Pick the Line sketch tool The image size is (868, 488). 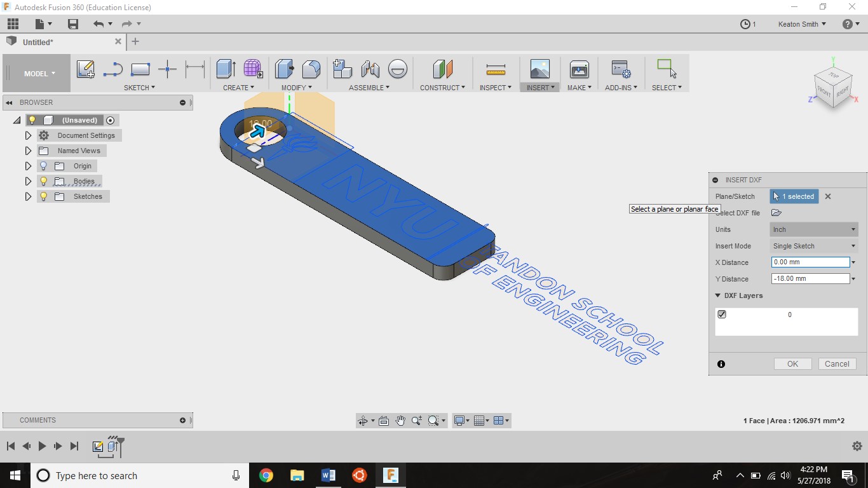[112, 69]
